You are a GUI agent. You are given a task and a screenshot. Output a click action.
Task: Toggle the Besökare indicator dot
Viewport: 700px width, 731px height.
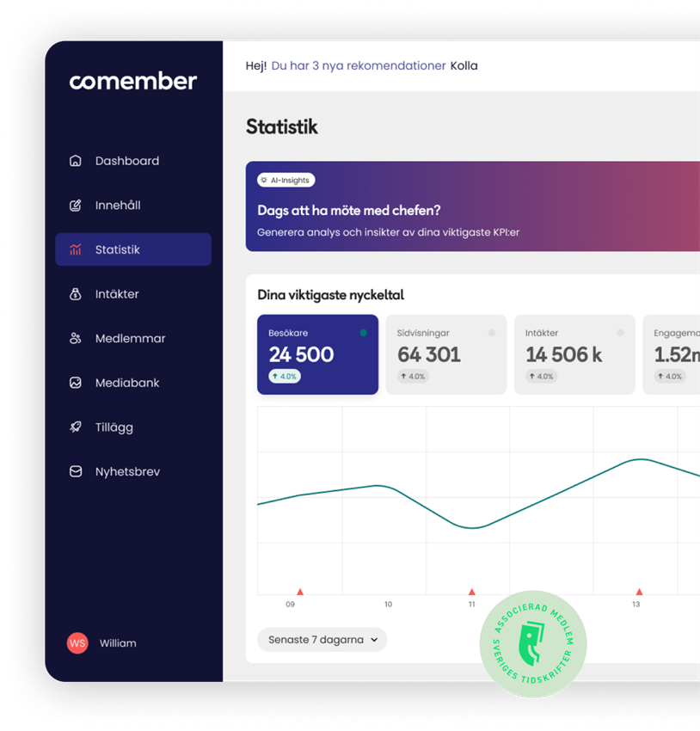click(363, 333)
